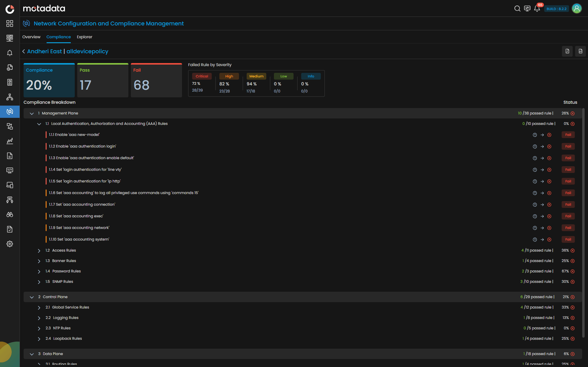Viewport: 588px width, 367px height.
Task: Collapse the Local Authentication AAA Rules group
Action: [39, 124]
